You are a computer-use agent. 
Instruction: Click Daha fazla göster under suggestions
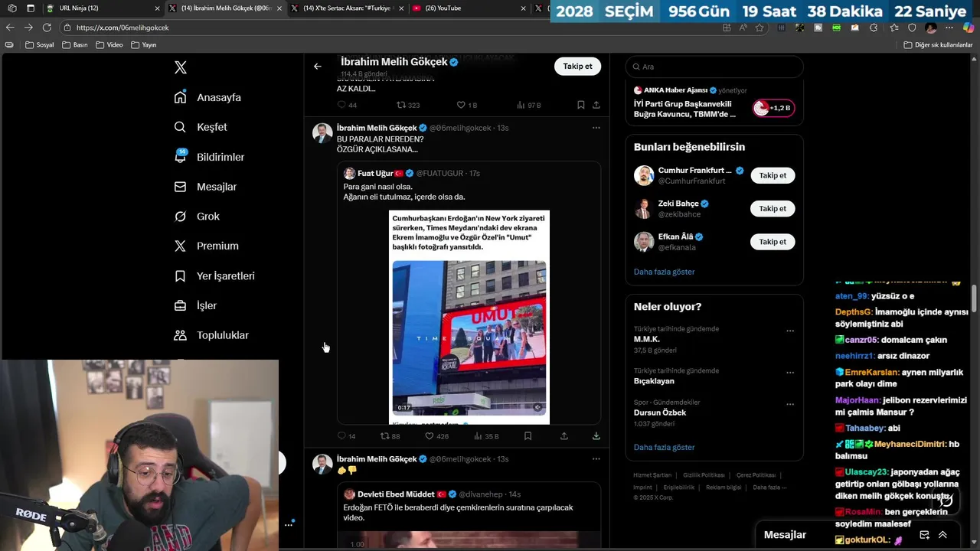pos(664,272)
